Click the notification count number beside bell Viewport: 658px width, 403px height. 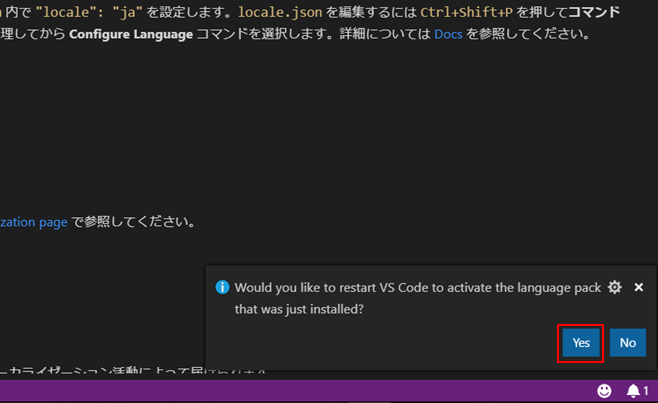point(646,390)
